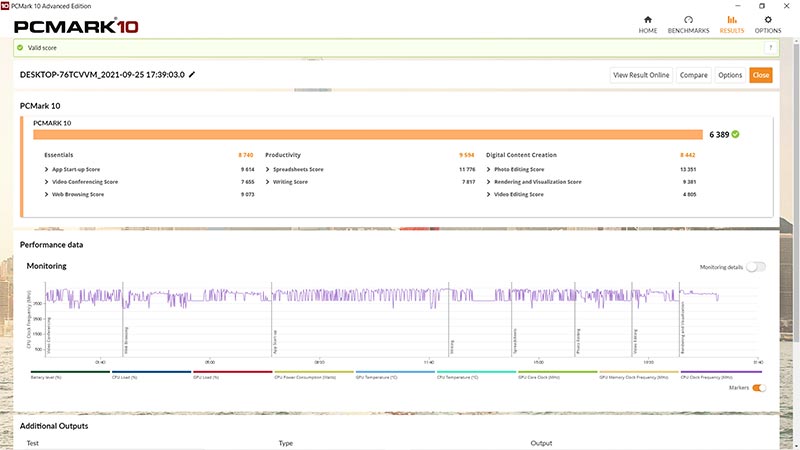The width and height of the screenshot is (800, 450).
Task: Disable the Markers toggle
Action: [759, 387]
